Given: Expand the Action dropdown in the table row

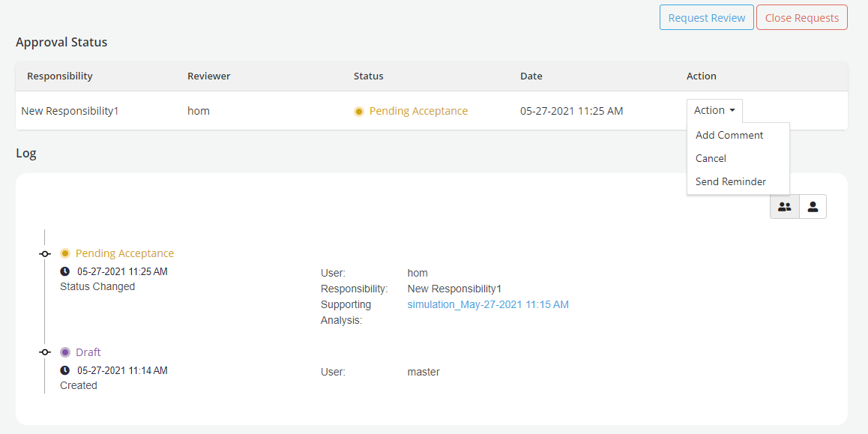Looking at the screenshot, I should [714, 110].
